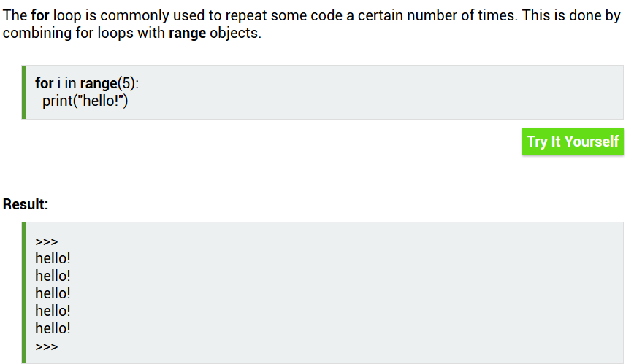Click the Result: heading

click(26, 204)
